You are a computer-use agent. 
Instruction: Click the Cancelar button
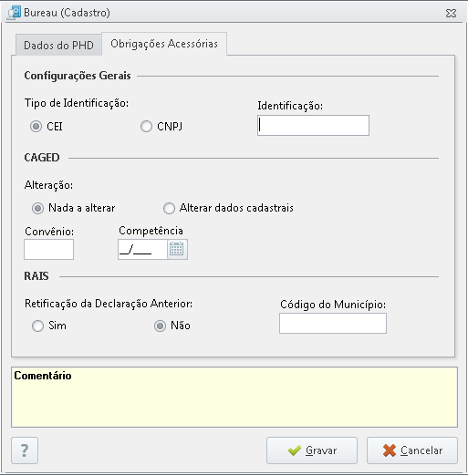click(412, 450)
